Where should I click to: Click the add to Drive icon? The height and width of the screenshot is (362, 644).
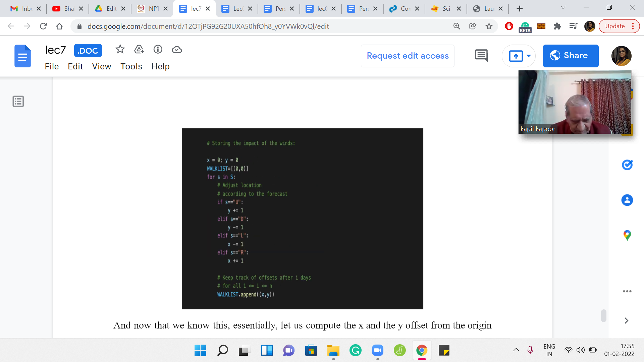pos(139,50)
